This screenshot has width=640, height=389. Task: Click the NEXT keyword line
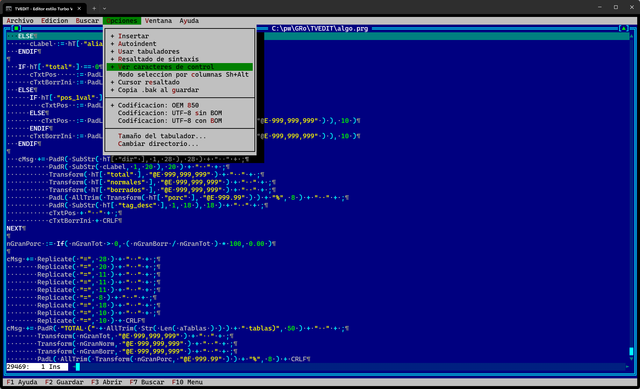point(16,229)
